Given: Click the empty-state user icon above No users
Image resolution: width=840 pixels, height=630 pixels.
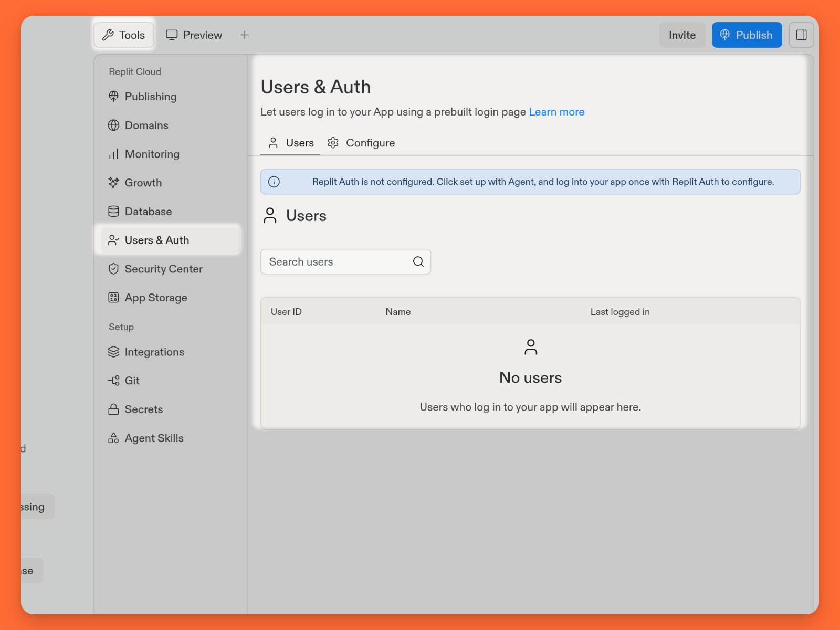Looking at the screenshot, I should pos(531,347).
